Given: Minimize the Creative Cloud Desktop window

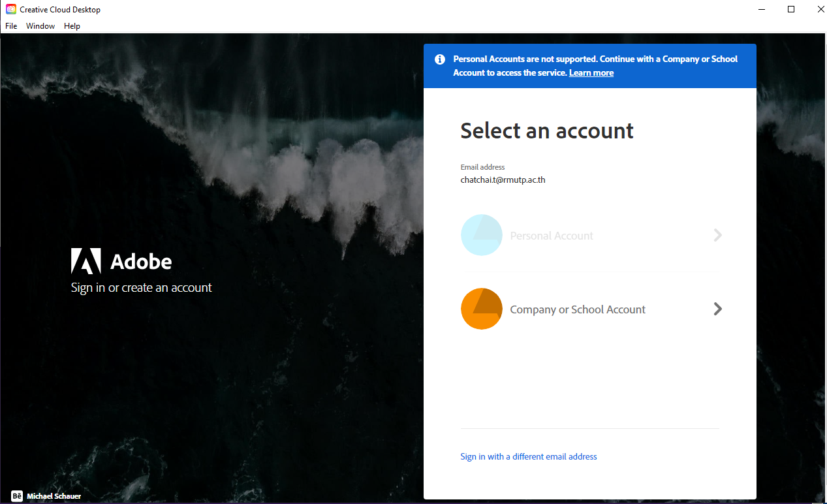Looking at the screenshot, I should point(761,9).
